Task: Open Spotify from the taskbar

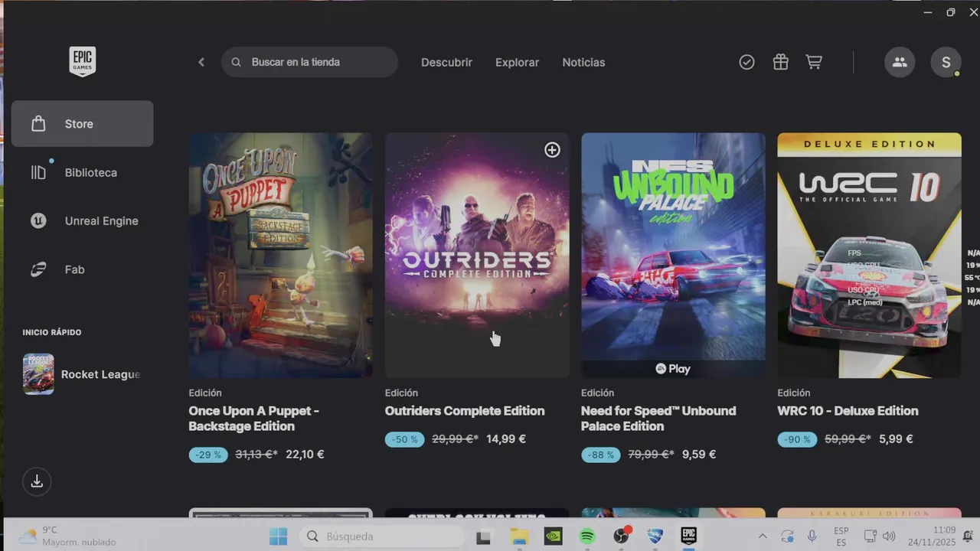Action: [587, 536]
